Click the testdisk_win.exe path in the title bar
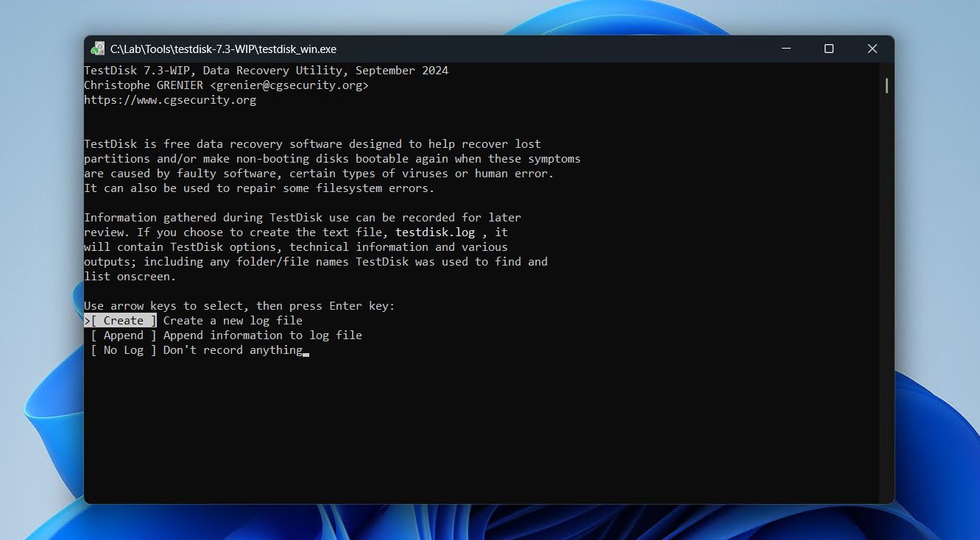Viewport: 980px width, 540px height. point(222,49)
